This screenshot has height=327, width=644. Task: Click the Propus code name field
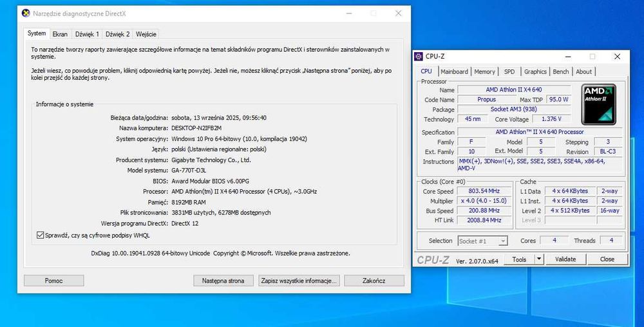click(x=487, y=99)
